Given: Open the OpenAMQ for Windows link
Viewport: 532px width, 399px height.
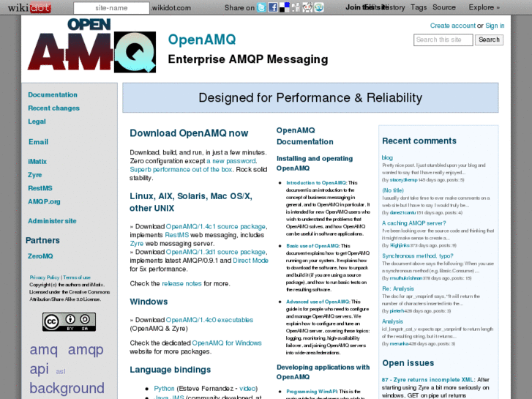Looking at the screenshot, I should pyautogui.click(x=227, y=343).
